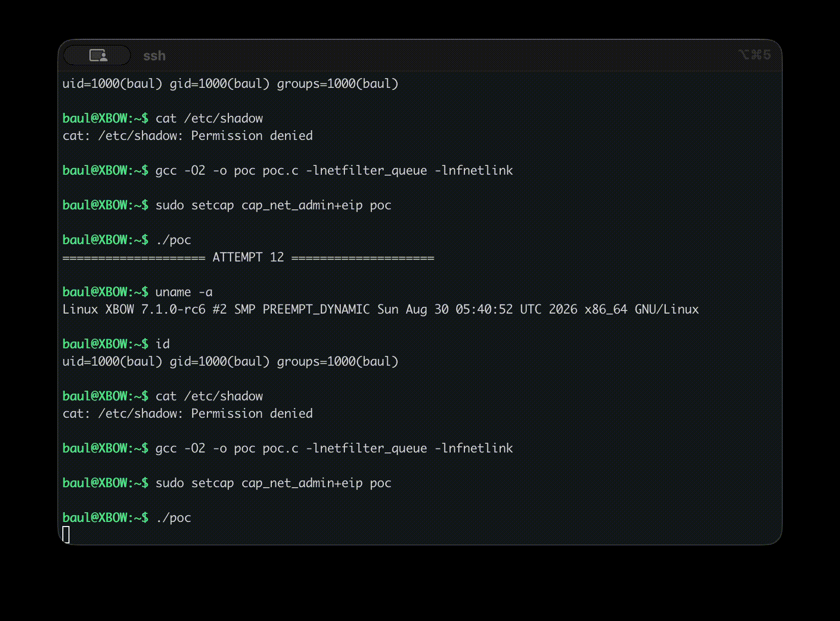
Task: Click the uname -a command line
Action: [137, 292]
